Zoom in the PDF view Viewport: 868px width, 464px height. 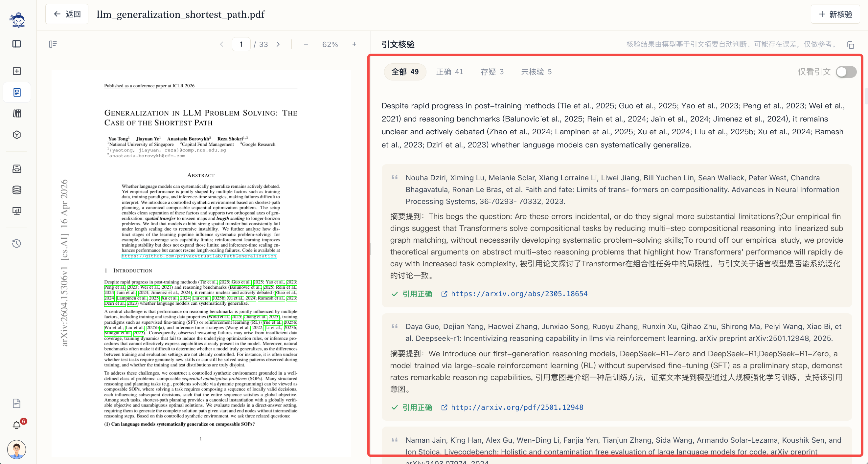click(354, 44)
